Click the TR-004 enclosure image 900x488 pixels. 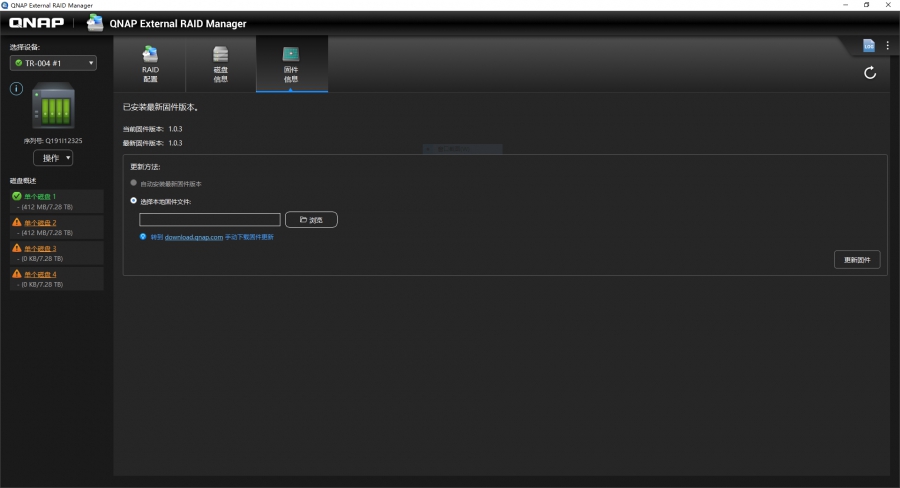tap(53, 107)
